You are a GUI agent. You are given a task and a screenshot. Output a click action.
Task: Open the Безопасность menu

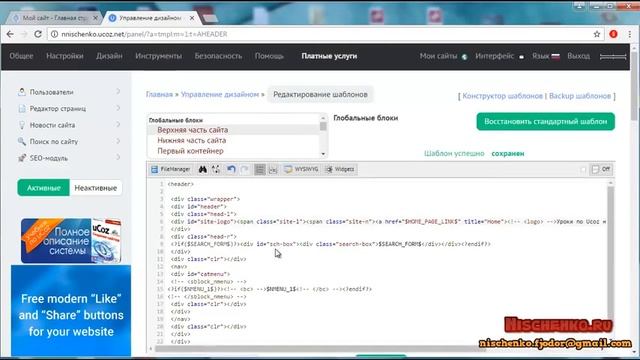click(x=218, y=56)
